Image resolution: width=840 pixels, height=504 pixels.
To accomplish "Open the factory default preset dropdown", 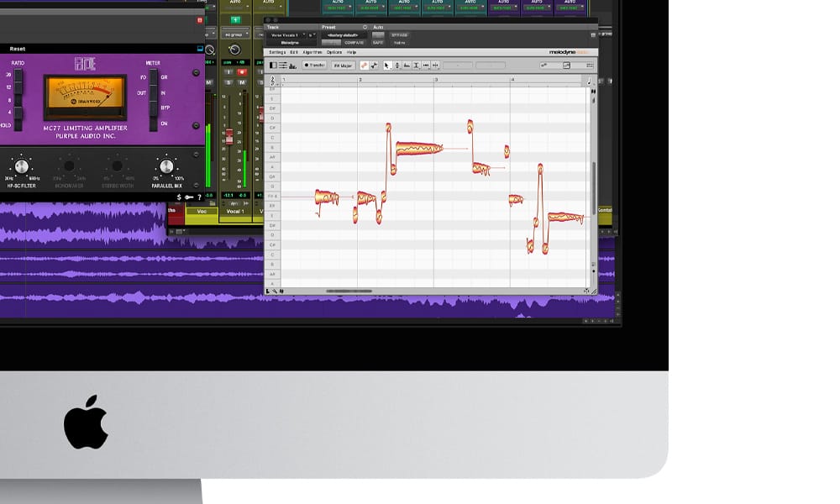I will tap(344, 35).
